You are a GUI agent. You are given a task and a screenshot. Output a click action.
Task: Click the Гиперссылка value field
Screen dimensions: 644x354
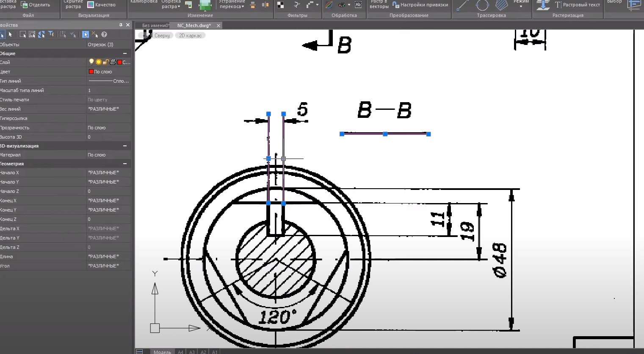coord(108,118)
